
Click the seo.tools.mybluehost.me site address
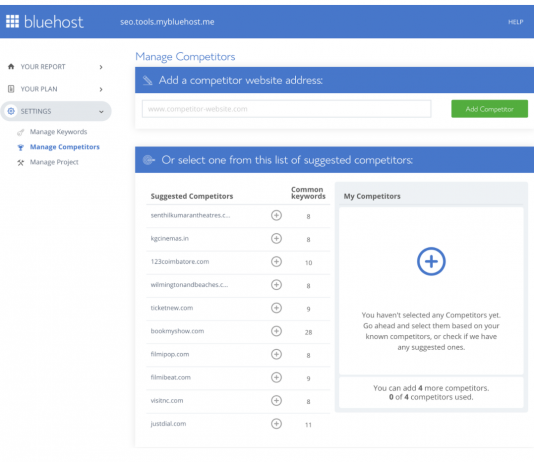[x=167, y=22]
